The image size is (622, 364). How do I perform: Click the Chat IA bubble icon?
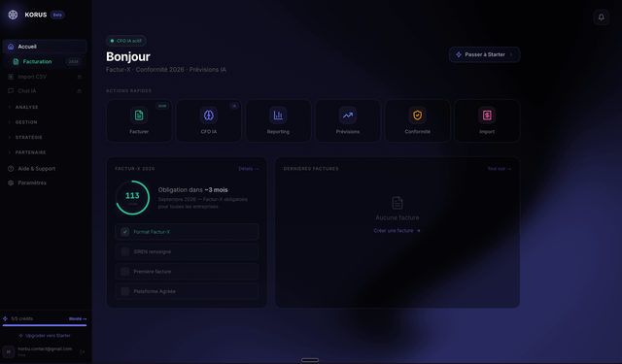click(11, 90)
